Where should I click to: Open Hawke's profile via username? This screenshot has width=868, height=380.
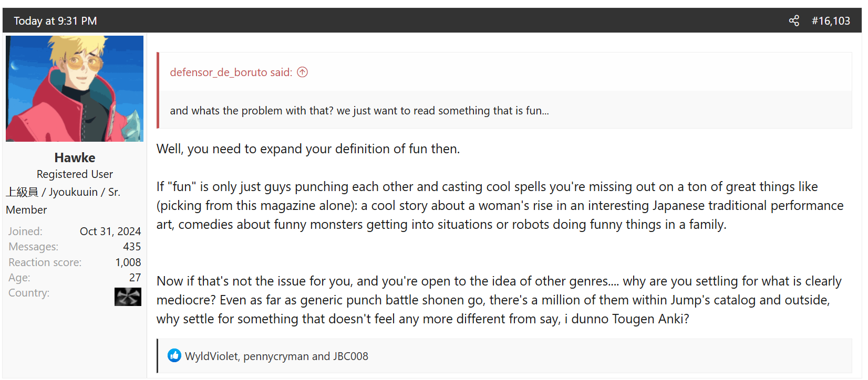[x=75, y=158]
